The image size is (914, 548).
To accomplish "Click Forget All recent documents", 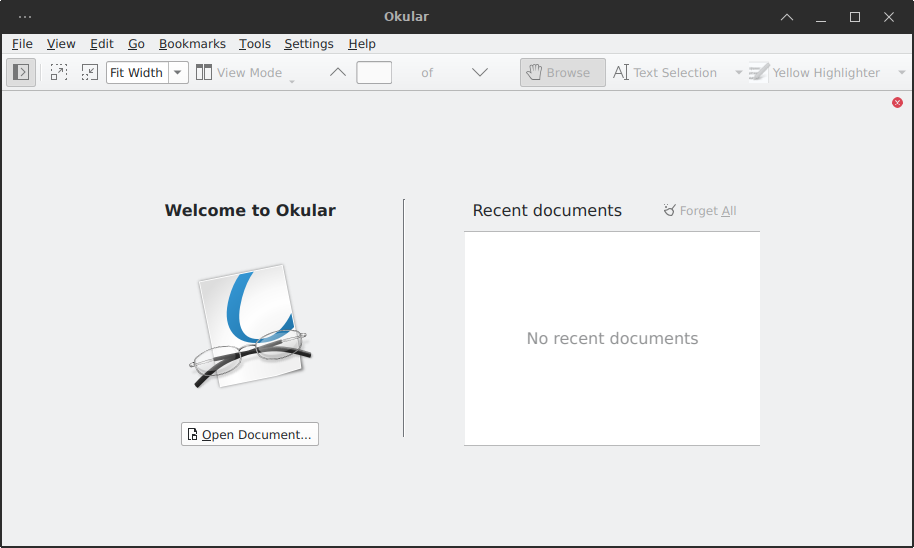I will pos(700,210).
